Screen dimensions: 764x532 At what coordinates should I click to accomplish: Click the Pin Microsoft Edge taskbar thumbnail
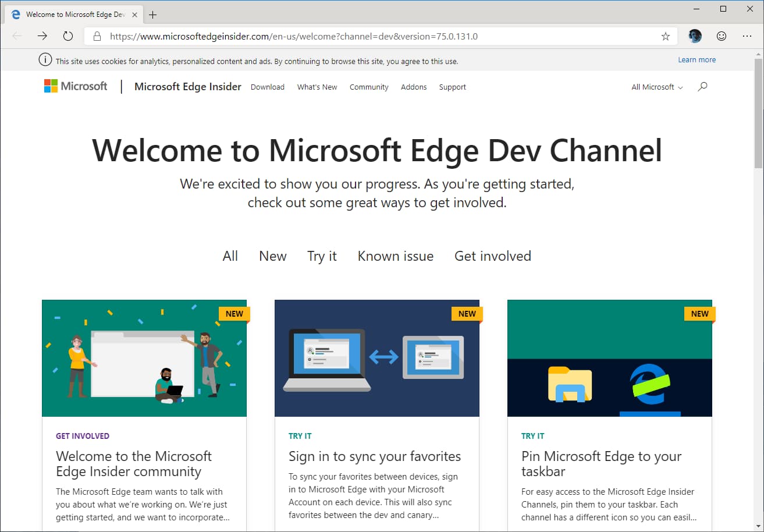tap(610, 358)
